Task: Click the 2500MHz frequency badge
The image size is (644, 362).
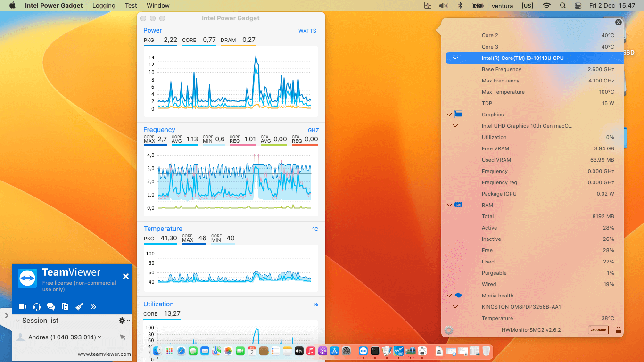Action: [598, 330]
